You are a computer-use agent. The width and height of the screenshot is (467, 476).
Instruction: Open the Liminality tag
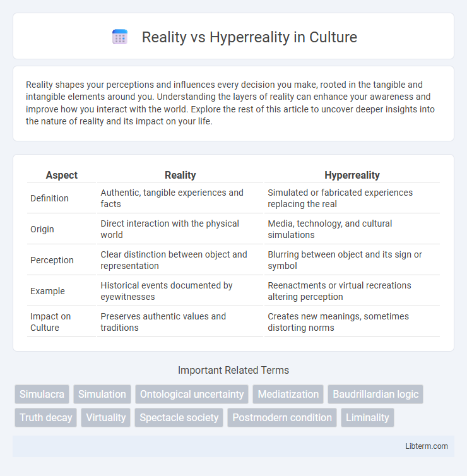[x=367, y=417]
